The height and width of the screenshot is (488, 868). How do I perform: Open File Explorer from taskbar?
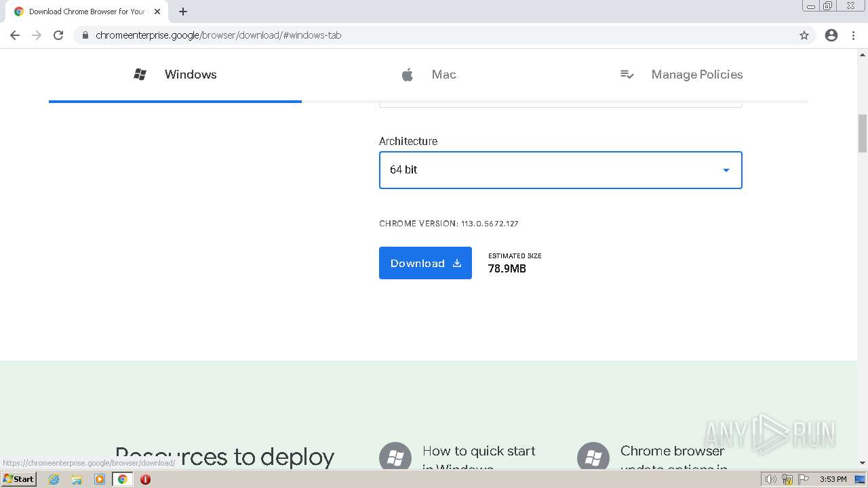(77, 479)
